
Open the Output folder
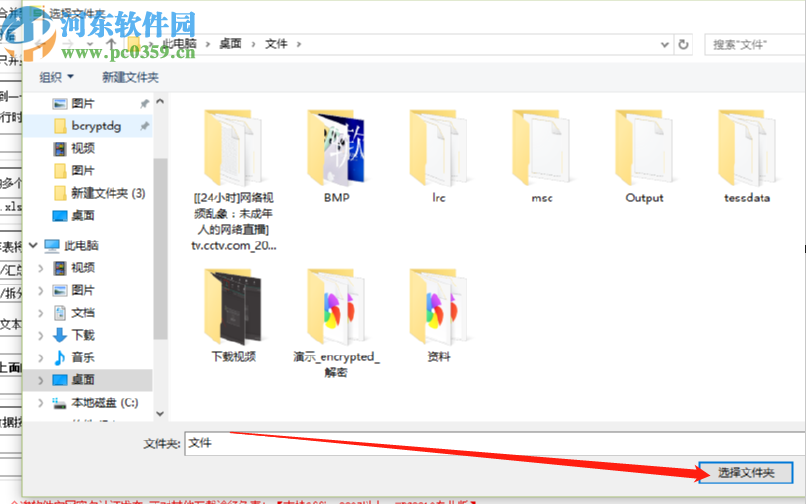tap(644, 156)
